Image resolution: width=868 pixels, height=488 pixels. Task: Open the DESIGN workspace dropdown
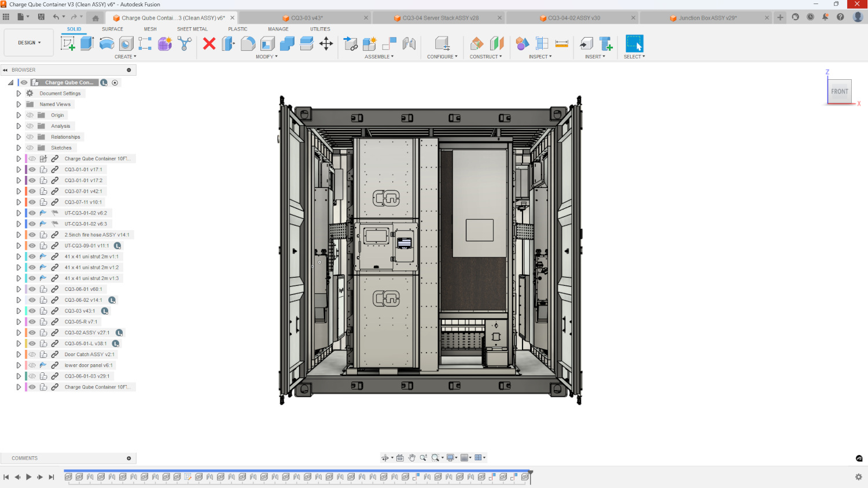pyautogui.click(x=29, y=43)
